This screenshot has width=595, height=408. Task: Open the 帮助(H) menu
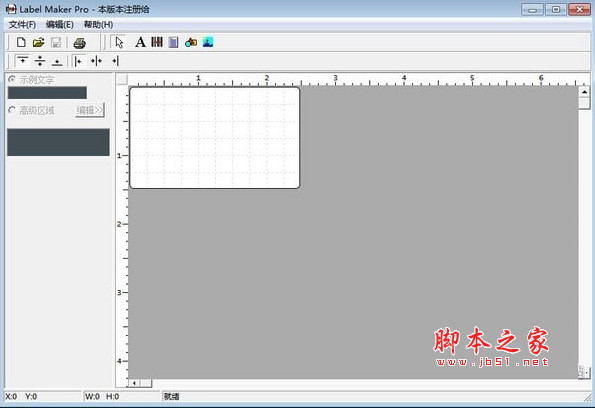(x=98, y=25)
